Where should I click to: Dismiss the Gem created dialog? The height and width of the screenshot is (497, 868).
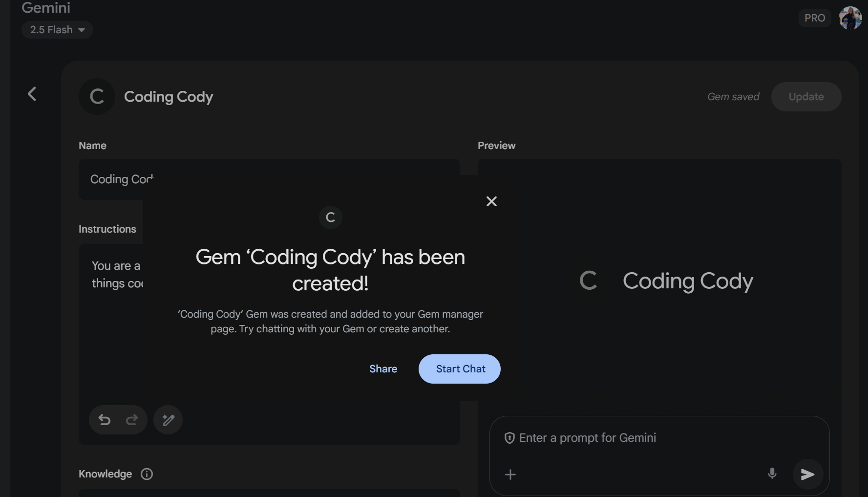491,201
